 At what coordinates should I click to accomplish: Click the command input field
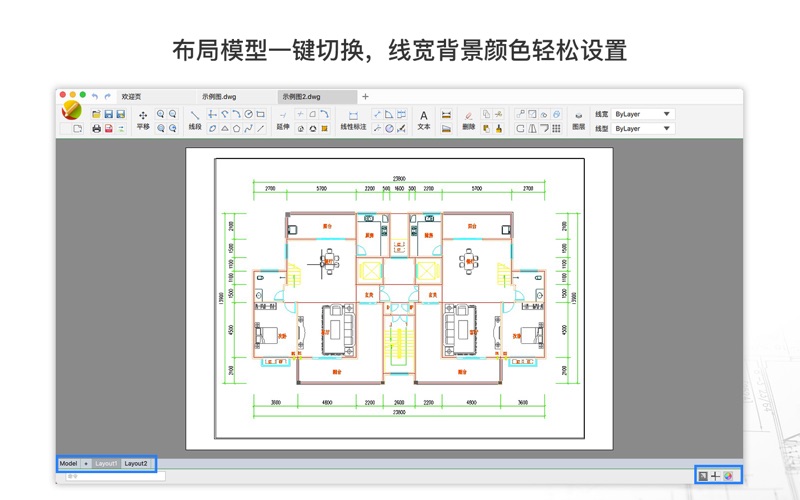[115, 476]
